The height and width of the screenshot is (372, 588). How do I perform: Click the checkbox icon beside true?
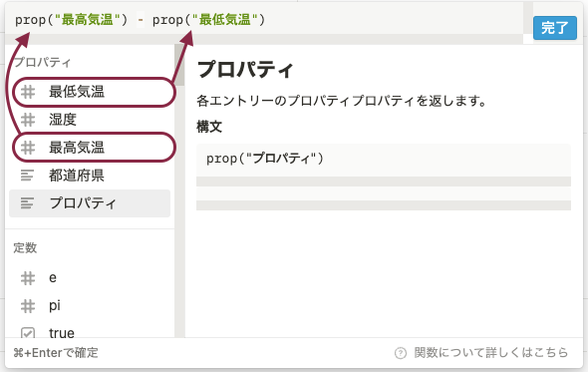click(28, 332)
